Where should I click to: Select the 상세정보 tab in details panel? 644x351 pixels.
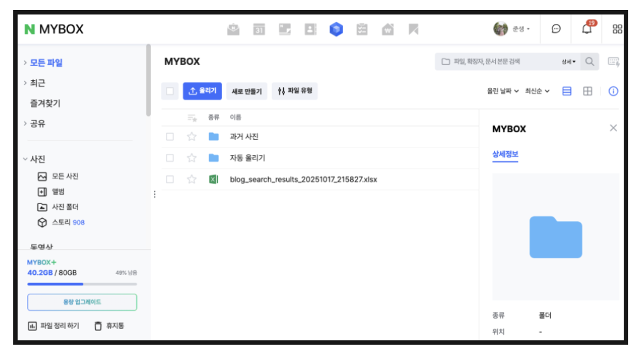[x=505, y=154]
